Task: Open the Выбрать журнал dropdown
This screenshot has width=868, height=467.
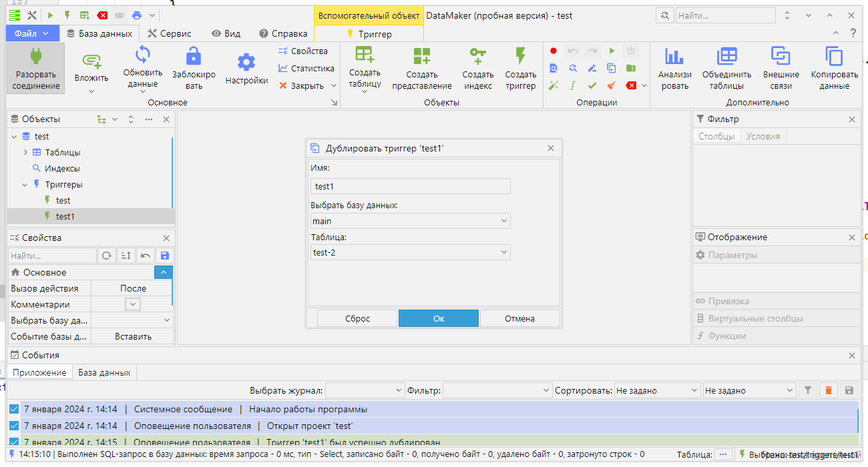Action: (365, 390)
